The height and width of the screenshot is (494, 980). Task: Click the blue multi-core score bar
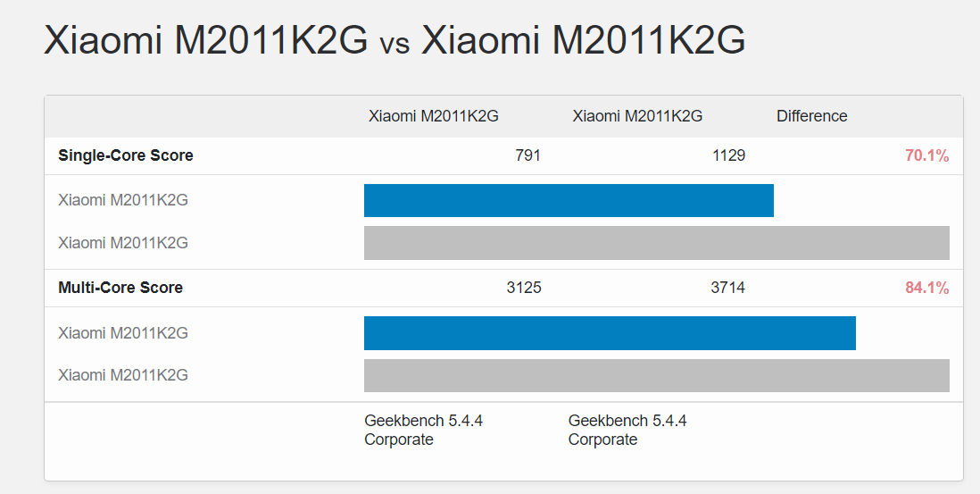[x=610, y=333]
